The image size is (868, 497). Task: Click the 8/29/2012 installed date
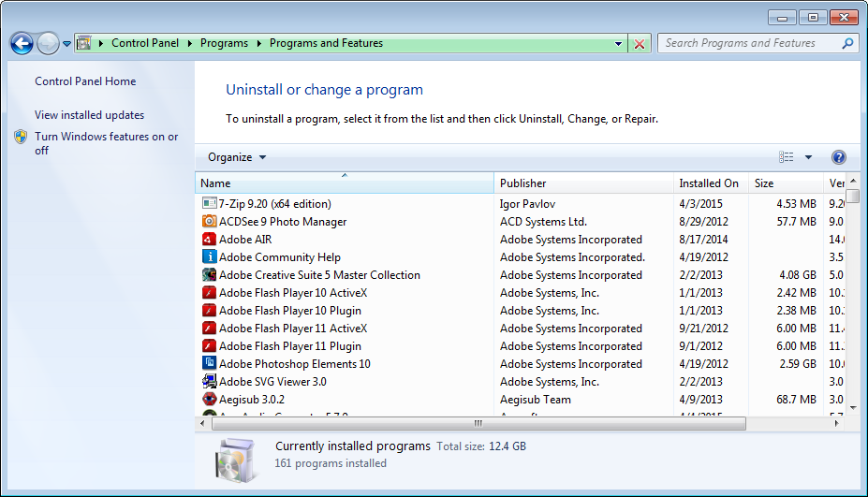click(703, 222)
